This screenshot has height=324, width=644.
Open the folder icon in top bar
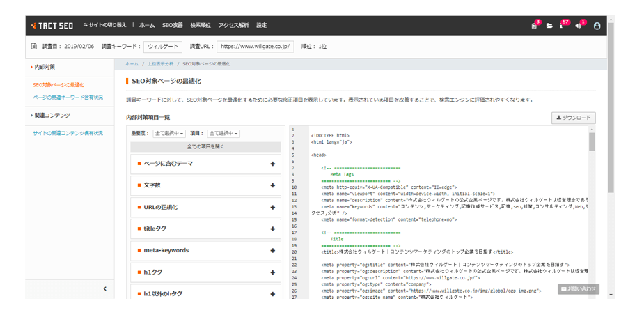click(x=549, y=26)
